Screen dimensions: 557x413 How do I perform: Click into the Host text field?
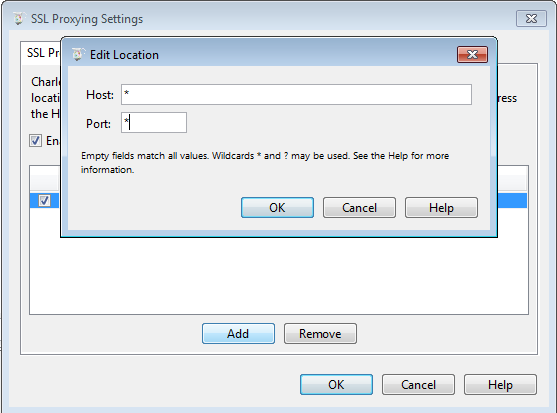tap(296, 94)
